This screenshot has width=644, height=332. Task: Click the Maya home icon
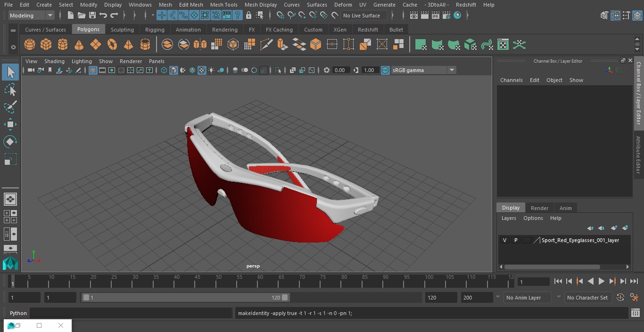(x=10, y=263)
